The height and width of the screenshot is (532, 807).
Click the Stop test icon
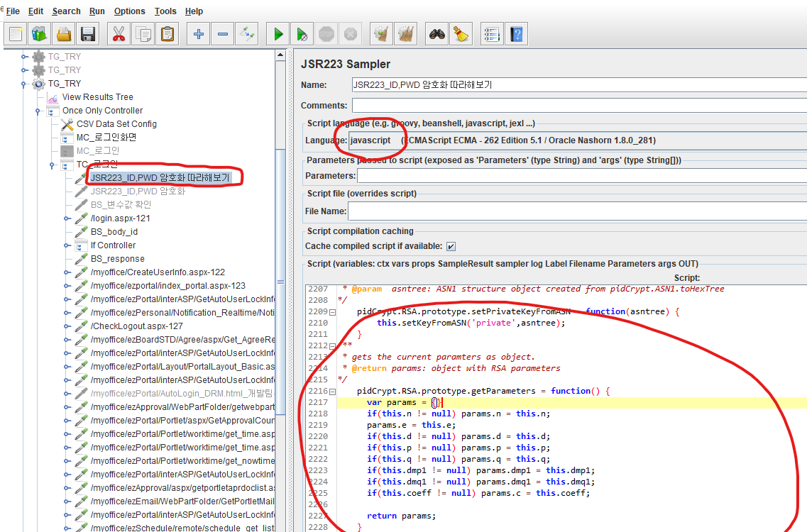click(x=326, y=35)
